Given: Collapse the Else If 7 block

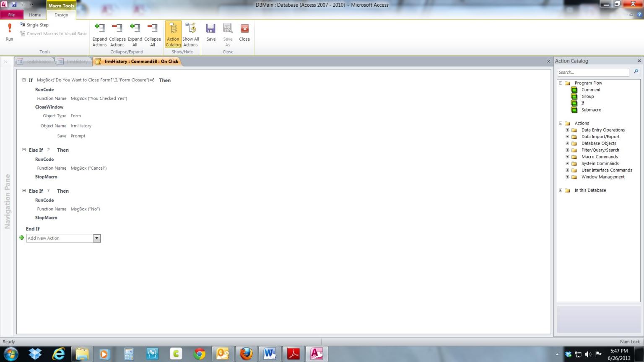Looking at the screenshot, I should (24, 191).
